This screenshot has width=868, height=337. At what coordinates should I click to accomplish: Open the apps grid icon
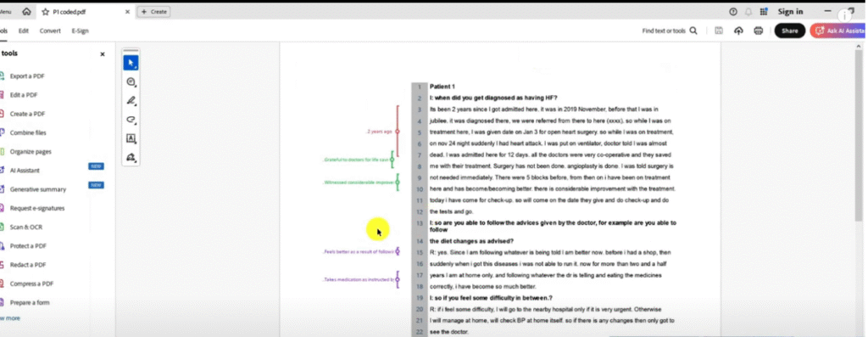coord(764,12)
